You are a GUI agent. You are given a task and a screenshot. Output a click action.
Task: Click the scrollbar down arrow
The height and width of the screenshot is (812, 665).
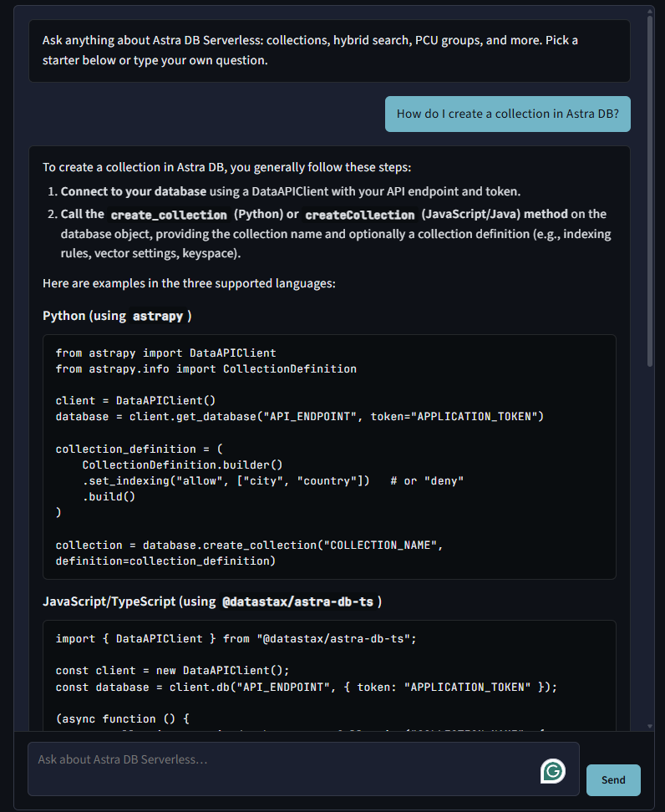click(x=650, y=727)
